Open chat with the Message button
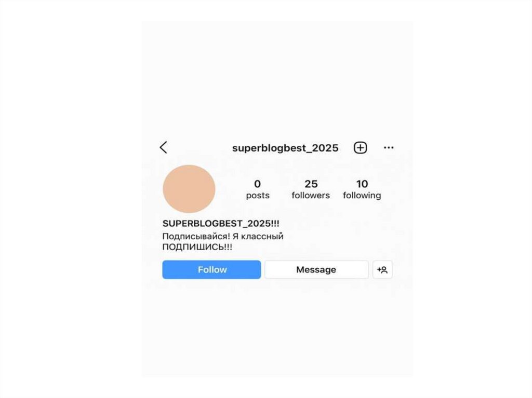Viewport: 532px width, 398px height. coord(316,270)
